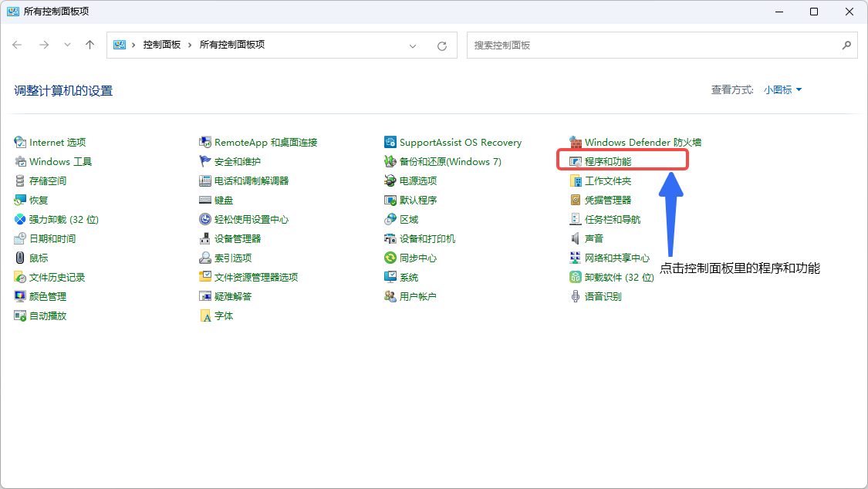Open the RemoteApp 和桌面连接 icon
868x489 pixels.
point(205,143)
